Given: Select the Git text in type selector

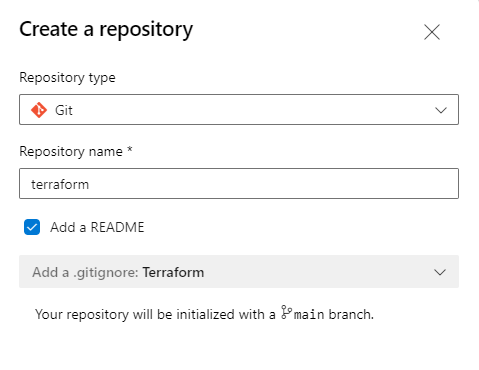Looking at the screenshot, I should tap(64, 110).
